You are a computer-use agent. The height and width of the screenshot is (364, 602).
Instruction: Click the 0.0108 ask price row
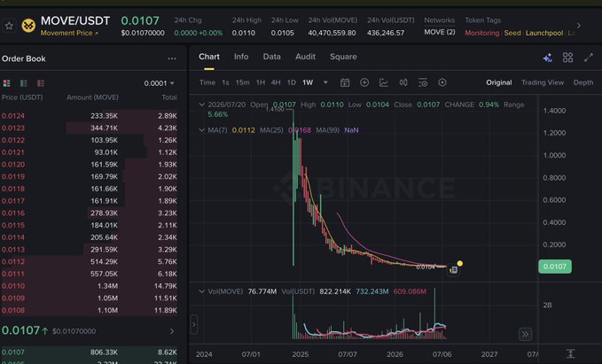click(90, 310)
